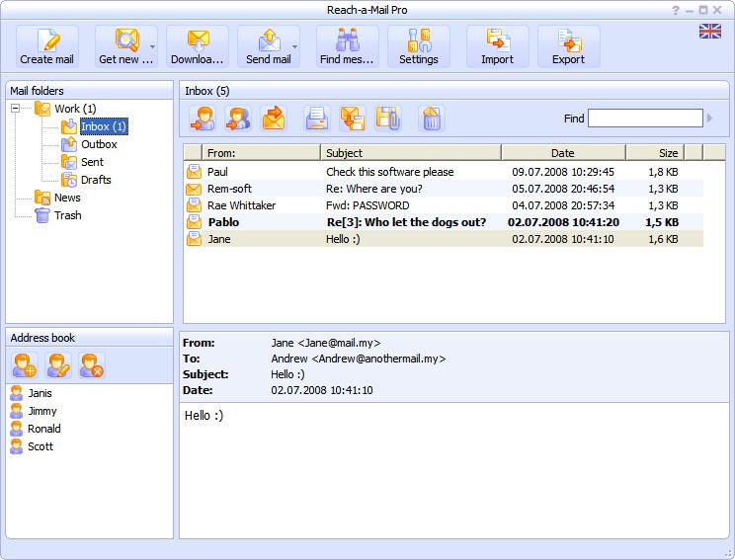Open the Trash folder
The height and width of the screenshot is (560, 735).
coord(67,215)
